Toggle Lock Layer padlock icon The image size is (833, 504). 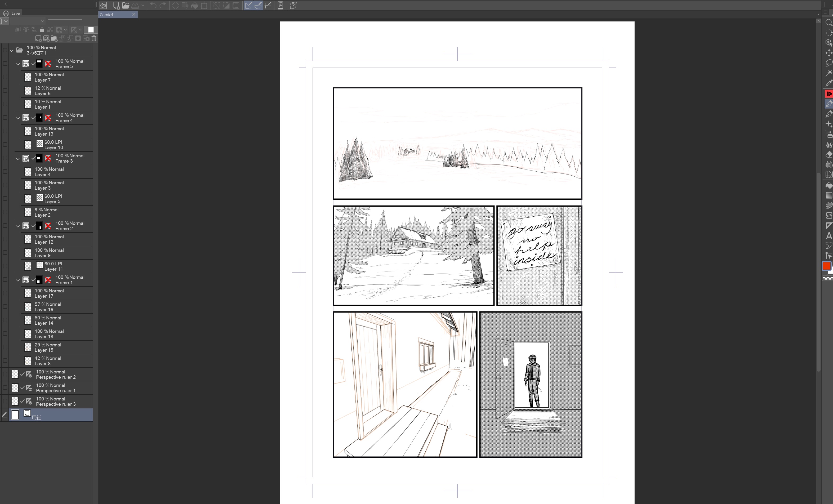[x=42, y=30]
